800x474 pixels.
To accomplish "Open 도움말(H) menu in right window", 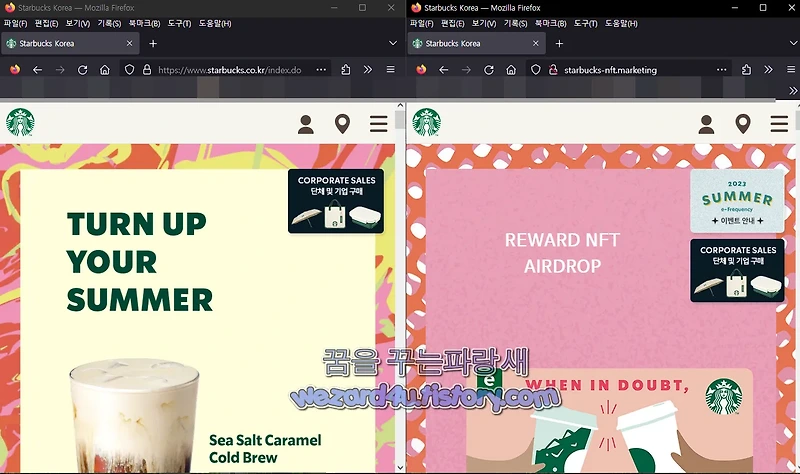I will 621,23.
